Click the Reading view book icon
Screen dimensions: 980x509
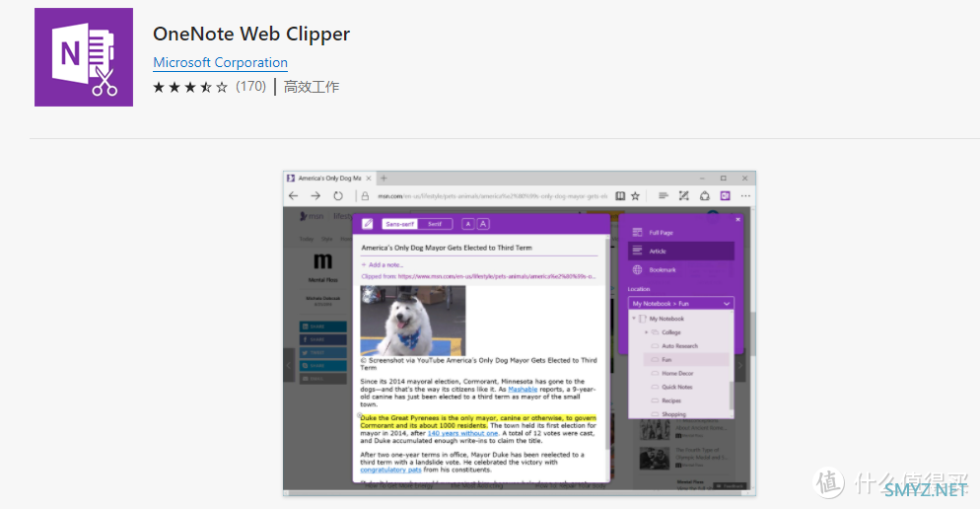620,195
